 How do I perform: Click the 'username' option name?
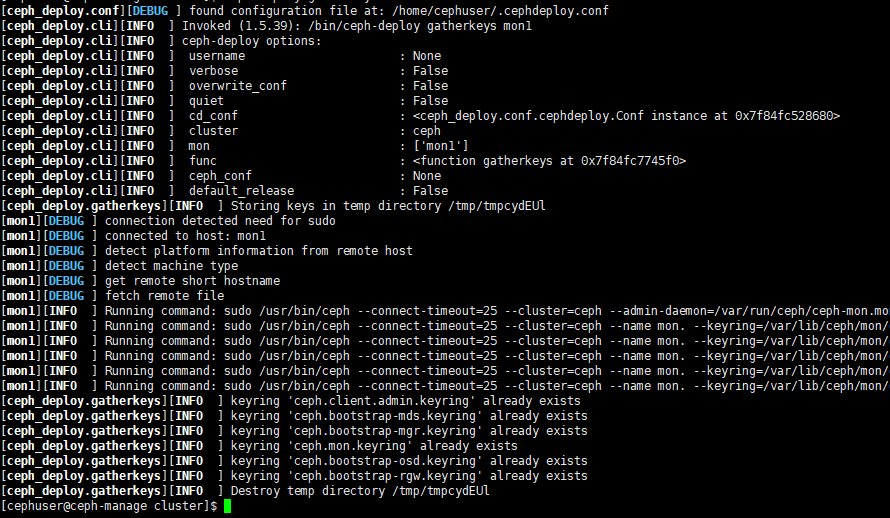217,56
